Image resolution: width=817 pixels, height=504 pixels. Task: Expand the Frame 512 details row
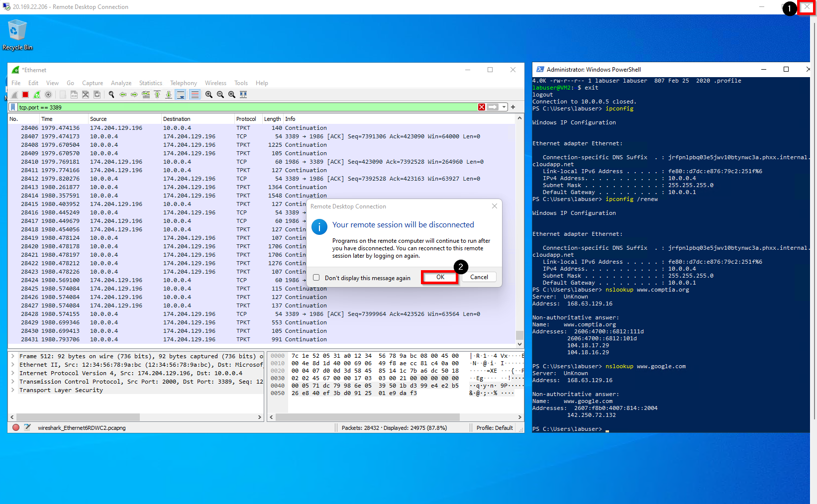tap(12, 356)
